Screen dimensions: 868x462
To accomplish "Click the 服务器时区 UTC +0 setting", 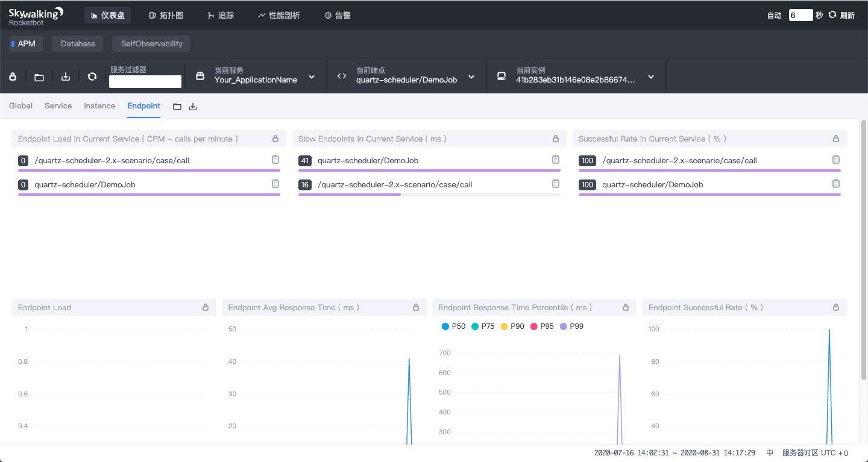I will coord(815,453).
